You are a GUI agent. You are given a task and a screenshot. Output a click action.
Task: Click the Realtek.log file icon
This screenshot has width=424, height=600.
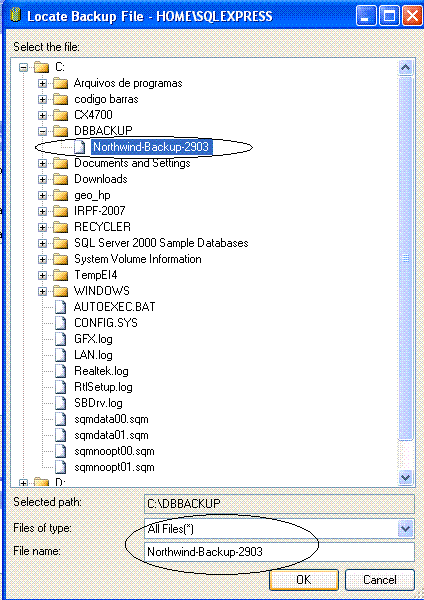point(60,371)
